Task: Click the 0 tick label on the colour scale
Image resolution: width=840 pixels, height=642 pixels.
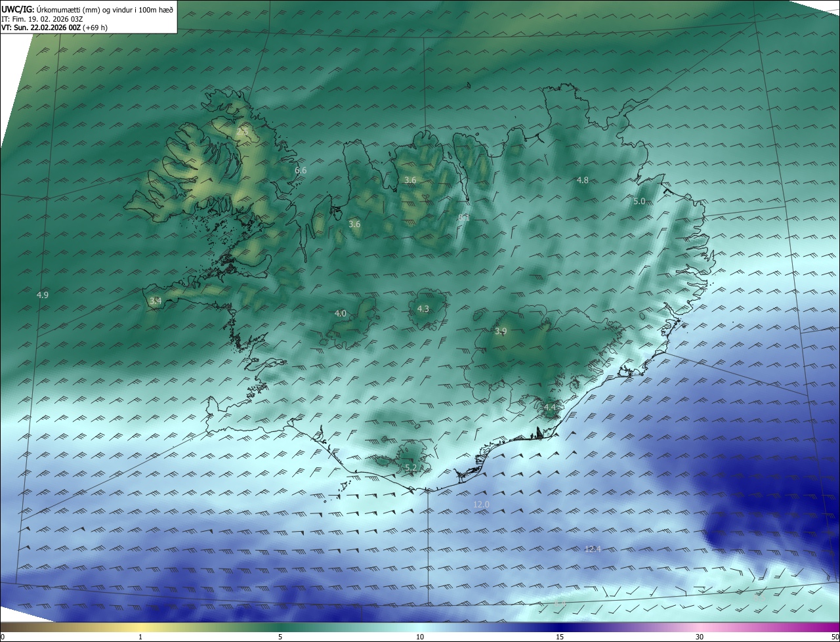Action: click(x=3, y=637)
